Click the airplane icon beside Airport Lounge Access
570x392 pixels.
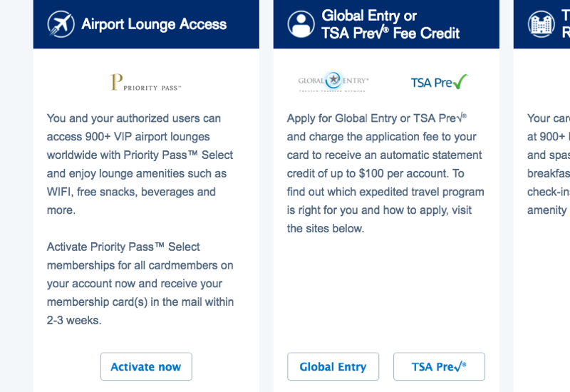pos(61,24)
